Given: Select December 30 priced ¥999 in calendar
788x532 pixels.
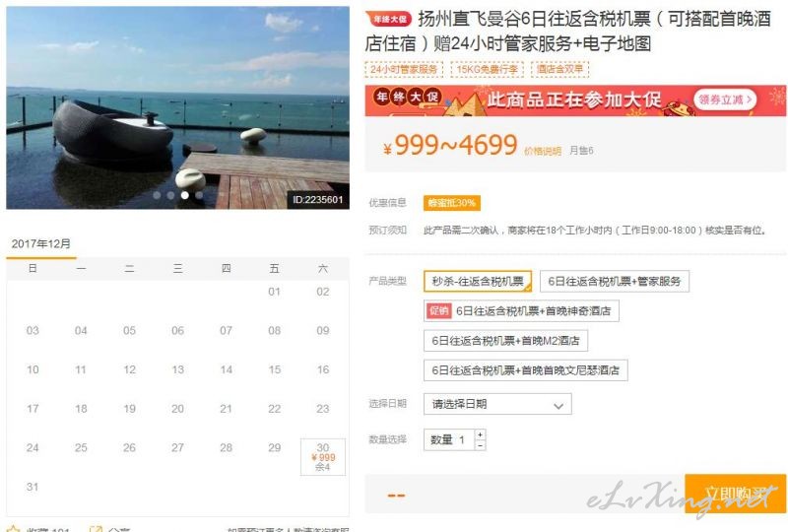Looking at the screenshot, I should (323, 456).
